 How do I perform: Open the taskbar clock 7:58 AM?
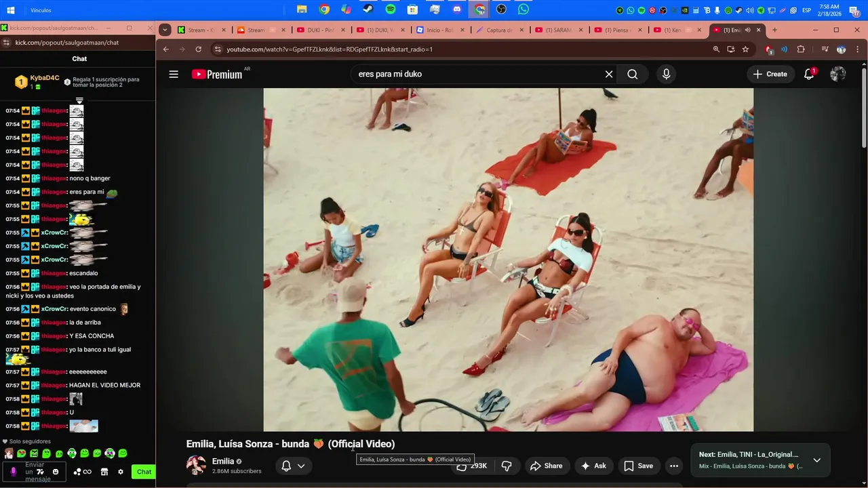[829, 10]
